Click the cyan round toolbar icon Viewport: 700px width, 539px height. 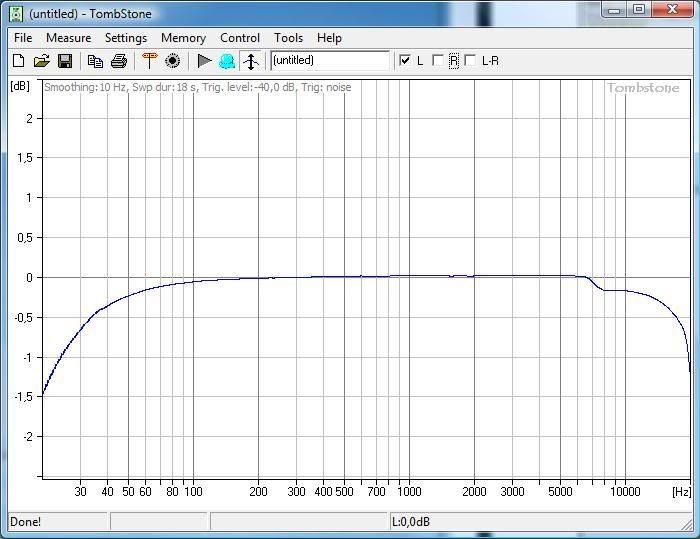coord(227,61)
